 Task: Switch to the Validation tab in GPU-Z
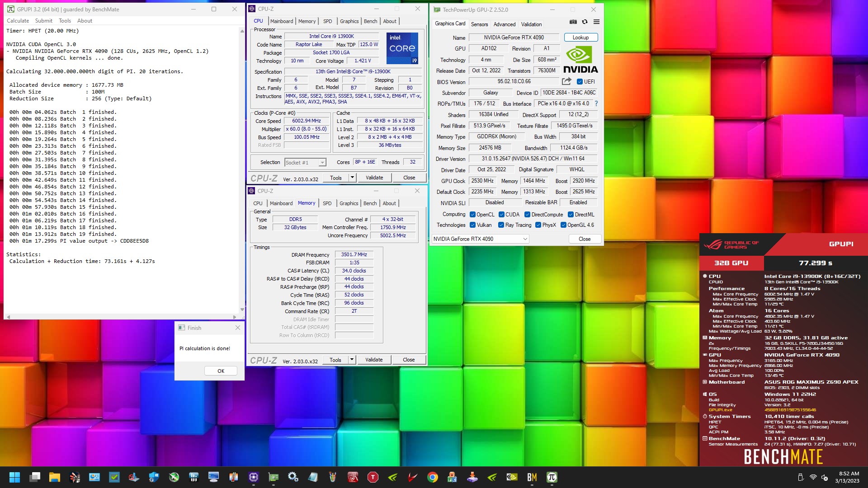531,24
